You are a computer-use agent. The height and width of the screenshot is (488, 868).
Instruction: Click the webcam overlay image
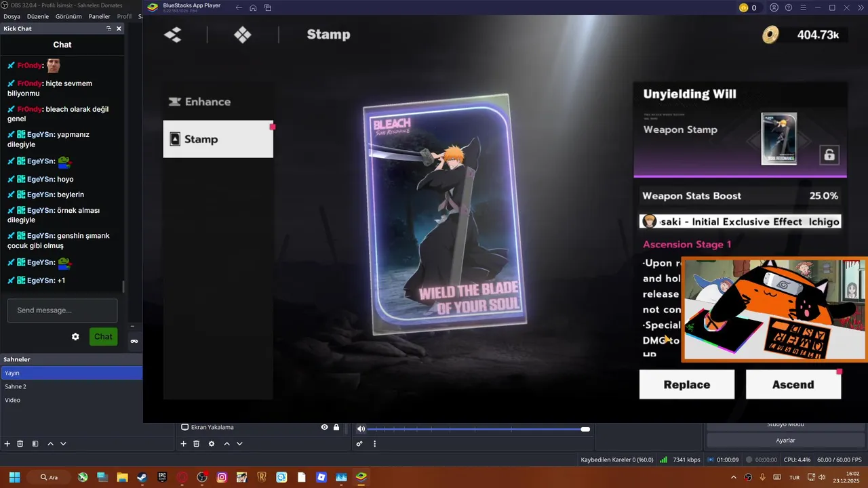(774, 309)
